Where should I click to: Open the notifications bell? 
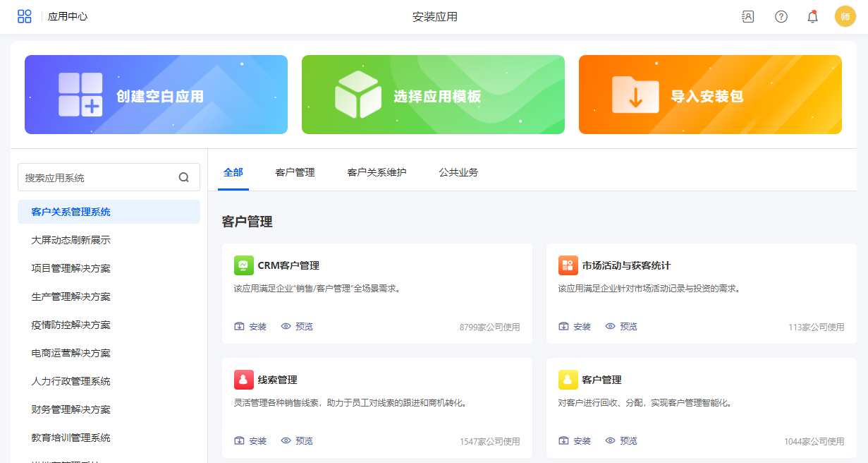(812, 16)
